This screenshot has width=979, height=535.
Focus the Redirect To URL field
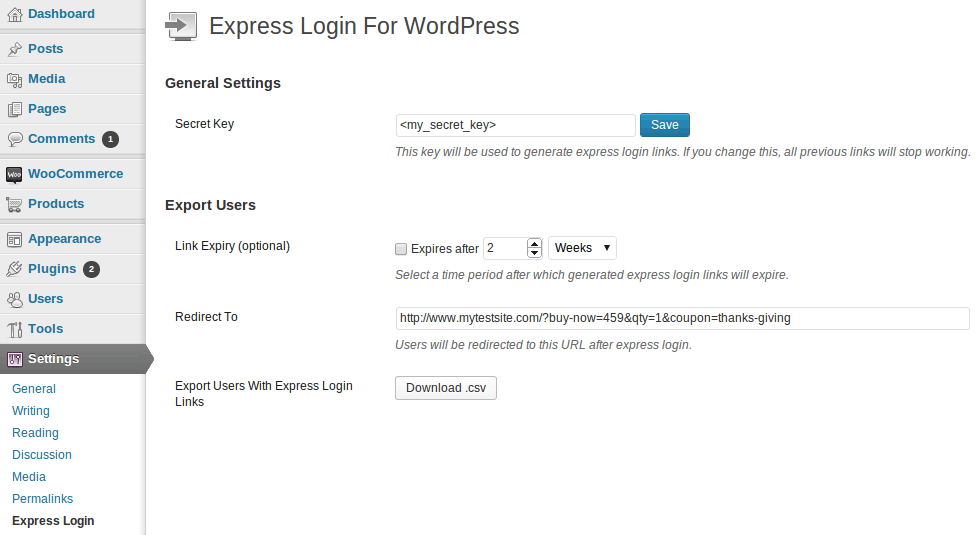pos(682,318)
